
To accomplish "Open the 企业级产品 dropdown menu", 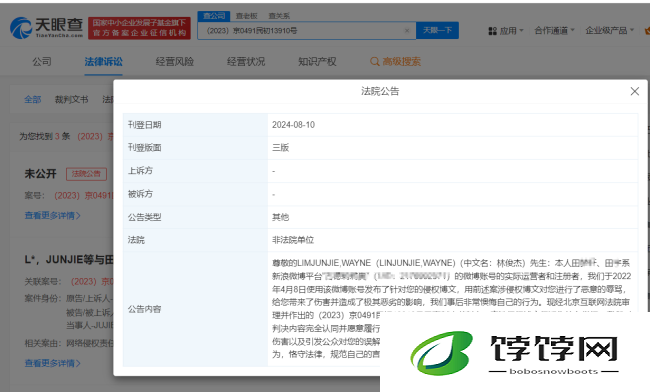I will [x=609, y=31].
